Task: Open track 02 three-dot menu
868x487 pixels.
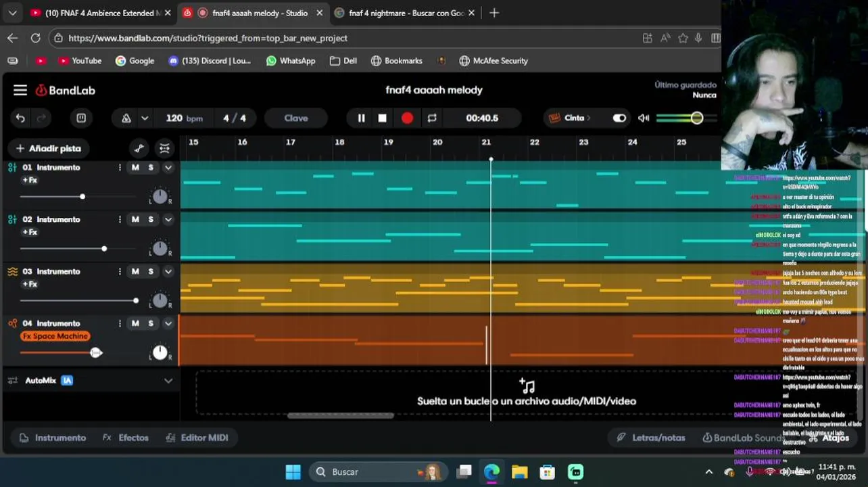Action: [120, 219]
